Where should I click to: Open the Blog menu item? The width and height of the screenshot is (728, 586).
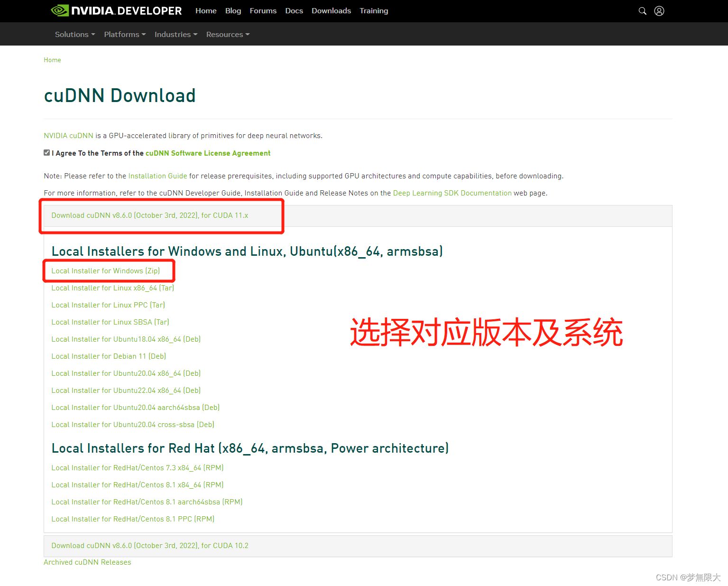[x=233, y=10]
